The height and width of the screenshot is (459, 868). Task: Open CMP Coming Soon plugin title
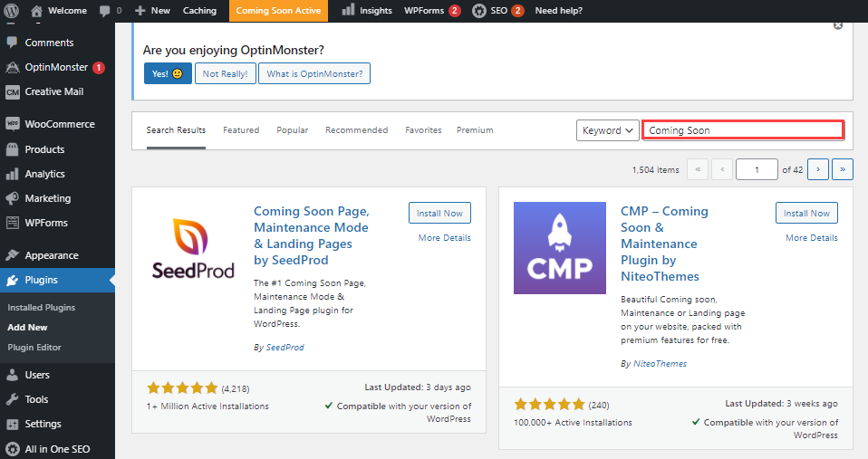tap(664, 244)
